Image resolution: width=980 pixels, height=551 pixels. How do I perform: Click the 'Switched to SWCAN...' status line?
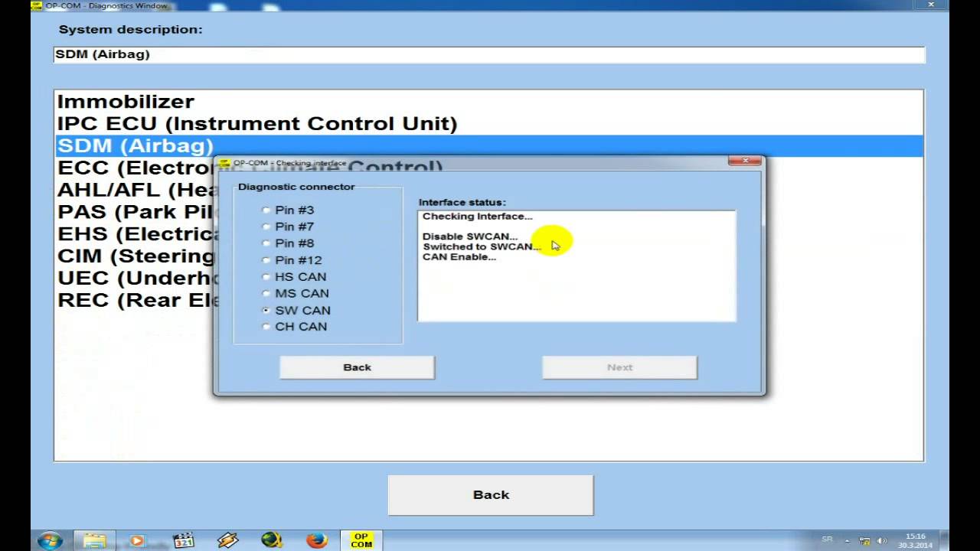pos(482,246)
